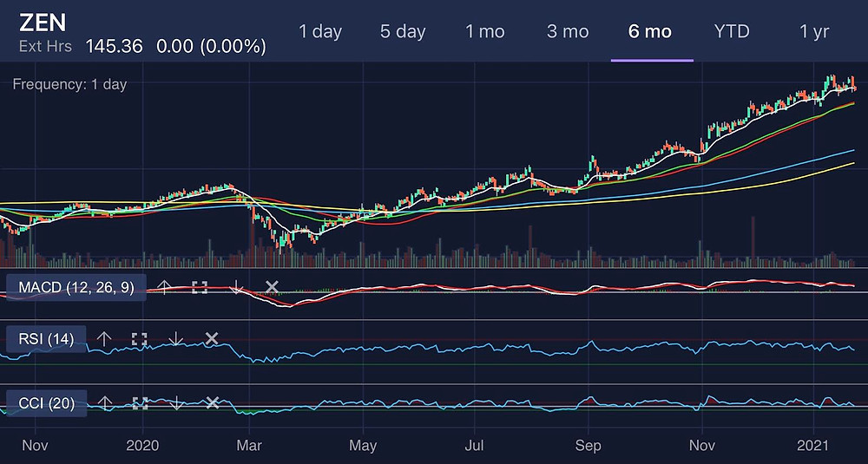Expand RSI indicator to fullscreen

(x=140, y=339)
